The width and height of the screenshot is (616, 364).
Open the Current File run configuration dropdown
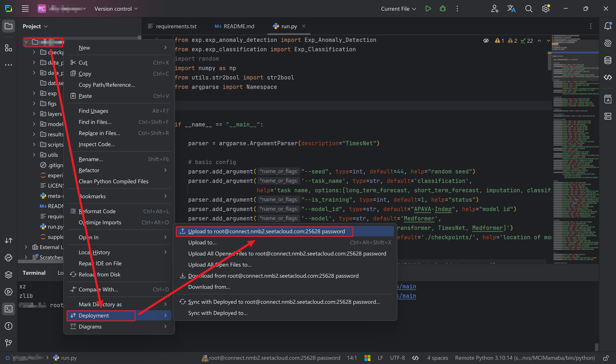pos(398,9)
